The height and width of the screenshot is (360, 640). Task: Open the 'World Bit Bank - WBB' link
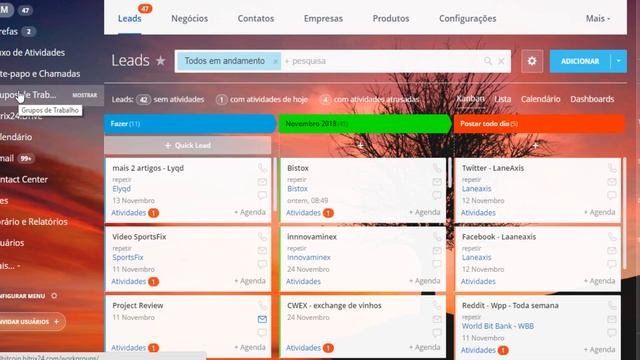[x=498, y=326]
